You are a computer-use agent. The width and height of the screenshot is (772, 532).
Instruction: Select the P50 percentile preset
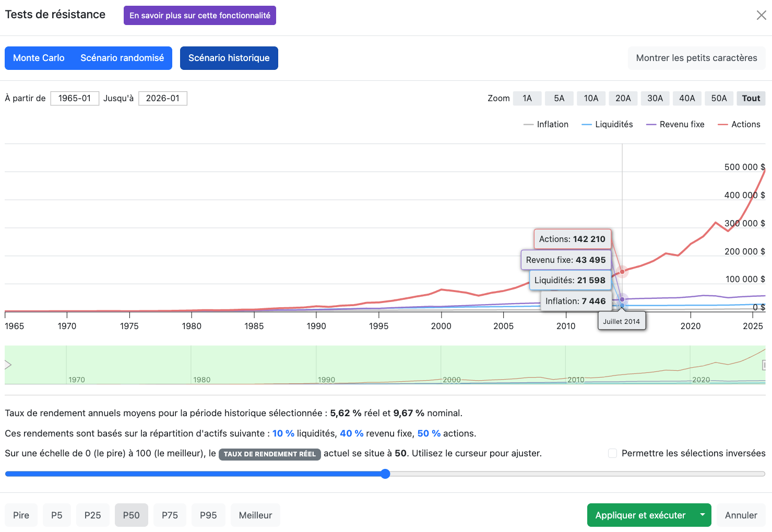(132, 515)
